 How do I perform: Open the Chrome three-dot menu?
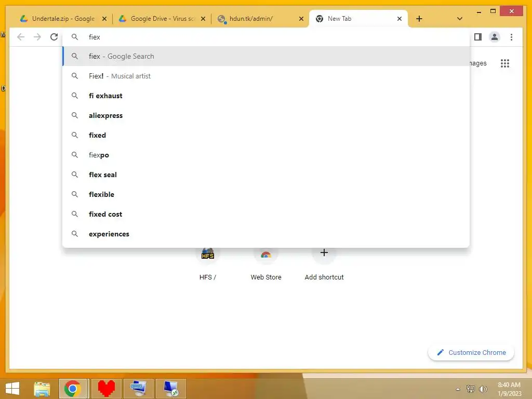click(x=511, y=37)
